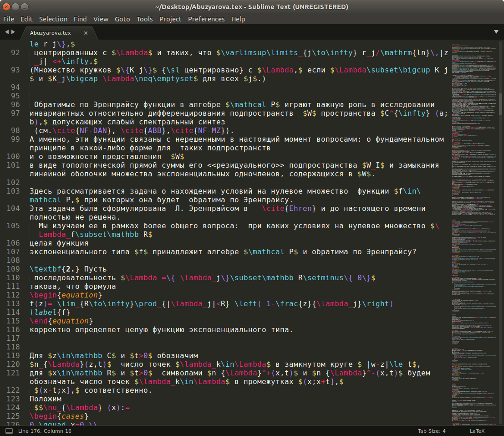
Task: Open the File menu
Action: [x=9, y=19]
